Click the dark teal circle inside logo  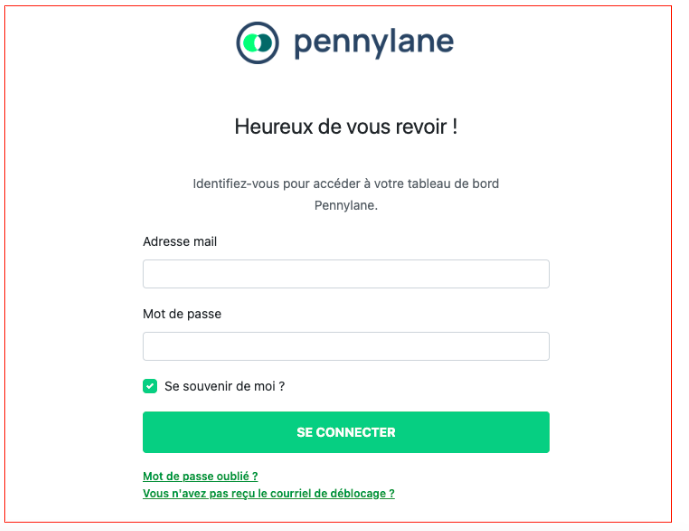[x=266, y=43]
